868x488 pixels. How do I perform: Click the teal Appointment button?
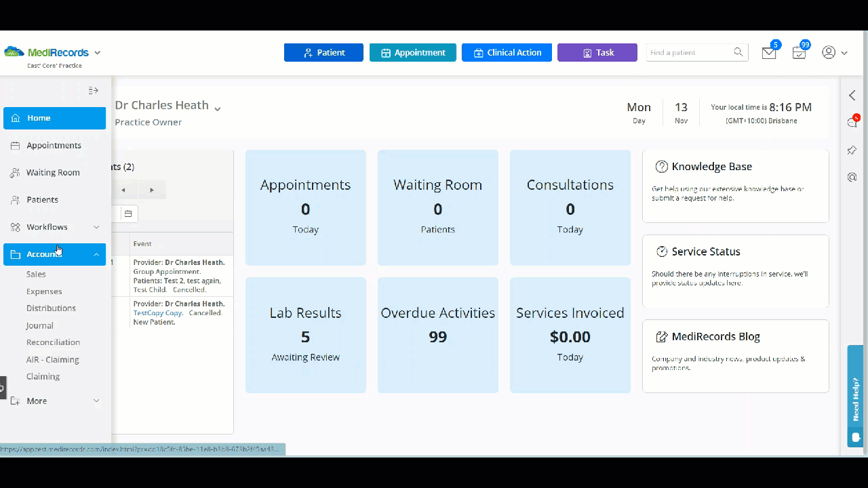413,52
